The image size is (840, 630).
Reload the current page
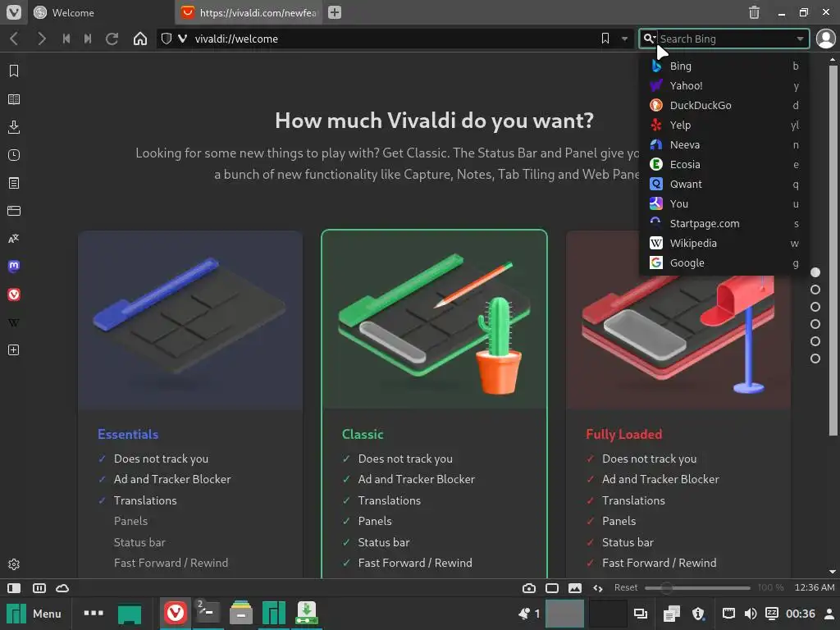click(x=112, y=39)
